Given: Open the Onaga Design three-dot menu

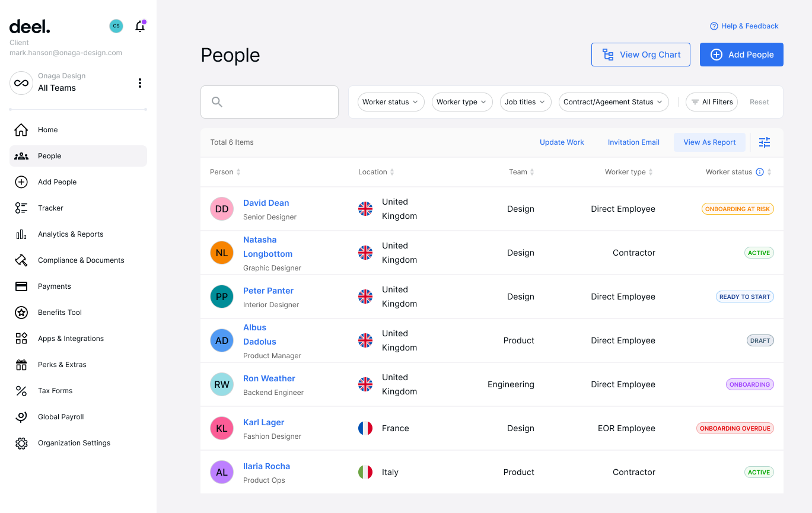Looking at the screenshot, I should pos(140,83).
